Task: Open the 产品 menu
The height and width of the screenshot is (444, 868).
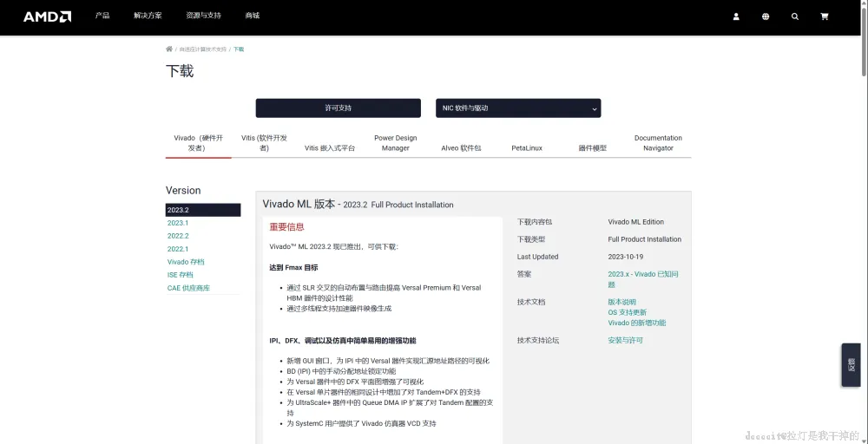Action: tap(102, 16)
